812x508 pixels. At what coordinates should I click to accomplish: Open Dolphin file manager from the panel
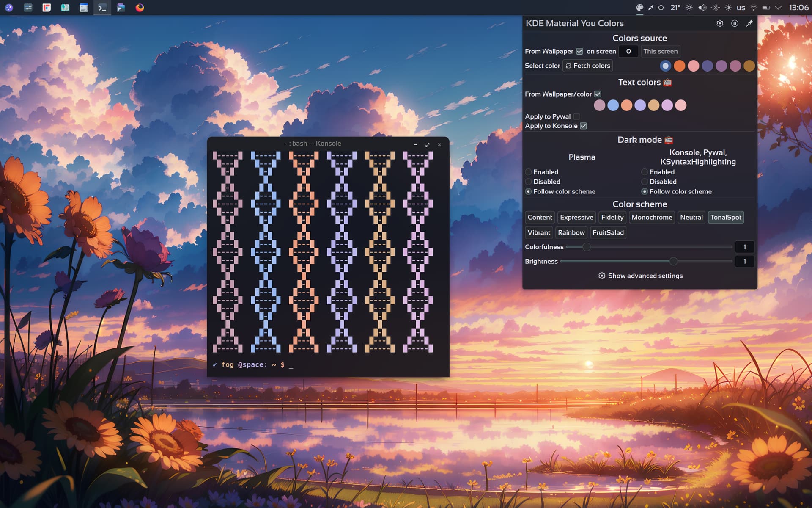121,8
